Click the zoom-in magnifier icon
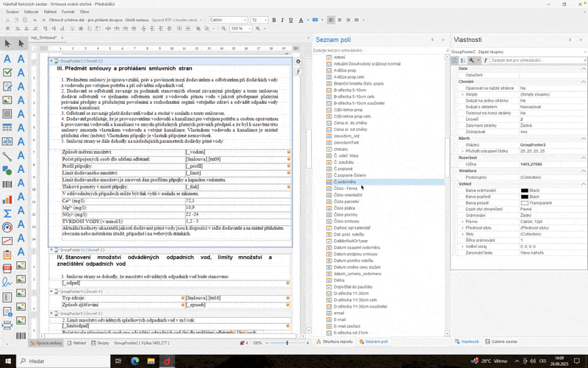588x368 pixels. pos(258,29)
